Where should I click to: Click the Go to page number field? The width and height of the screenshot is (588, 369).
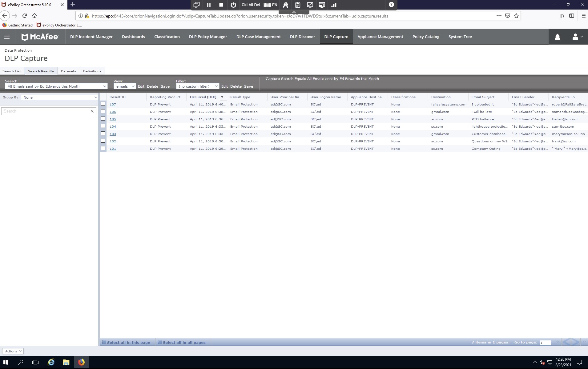coord(545,343)
